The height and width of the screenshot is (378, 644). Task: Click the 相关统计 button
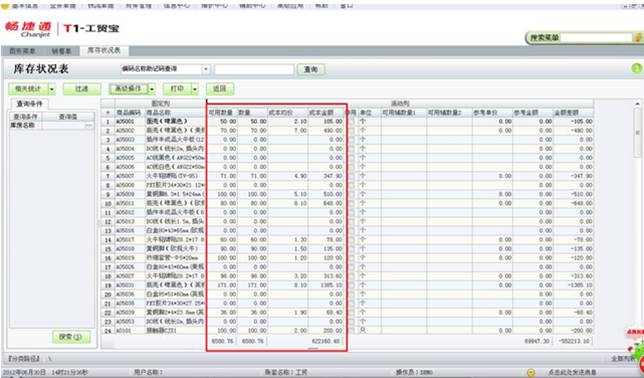tap(28, 89)
